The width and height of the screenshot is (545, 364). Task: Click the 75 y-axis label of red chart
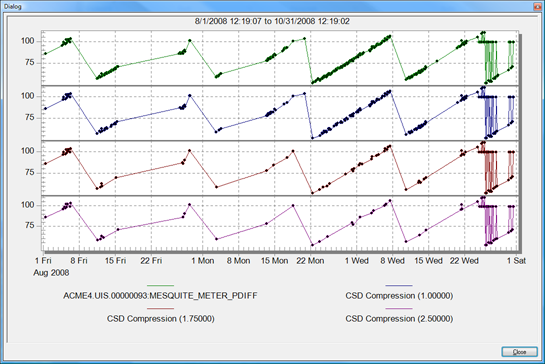[30, 172]
